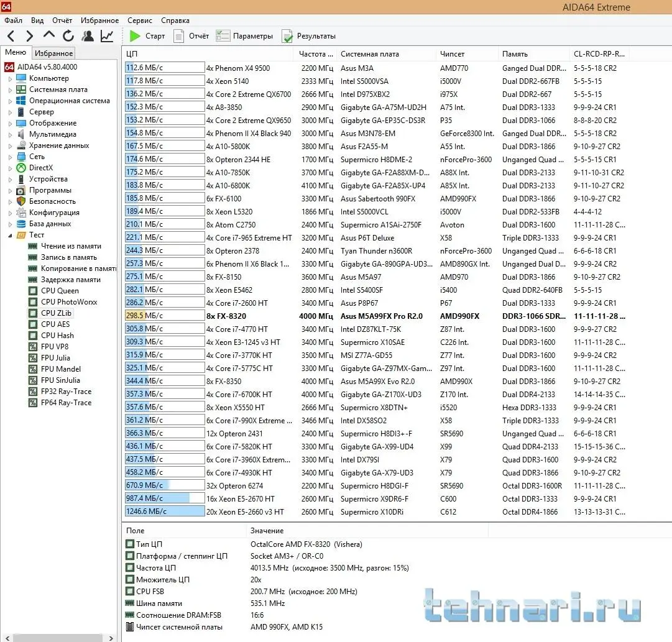
Task: Open the Файл menu
Action: (x=13, y=20)
